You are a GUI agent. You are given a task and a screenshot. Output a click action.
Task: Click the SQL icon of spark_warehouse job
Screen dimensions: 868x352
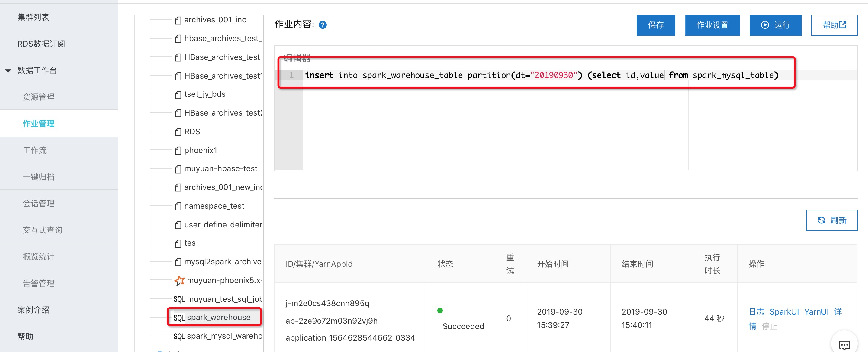[x=179, y=318]
